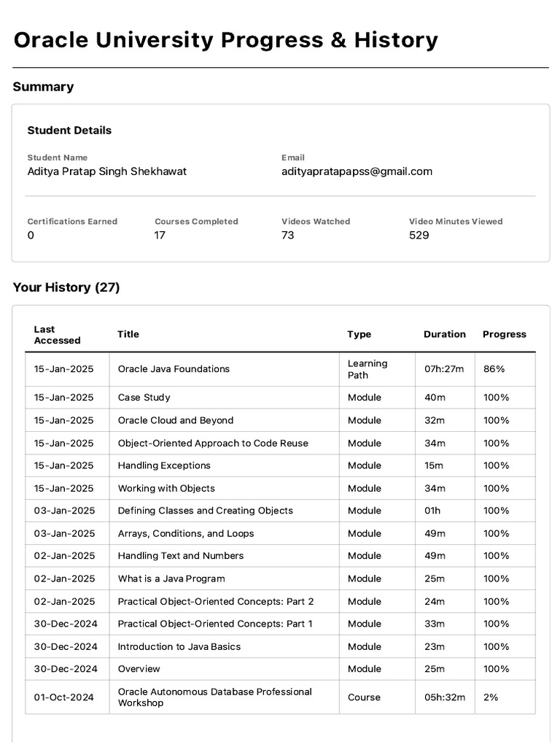Open the Case Study module row

(x=144, y=398)
